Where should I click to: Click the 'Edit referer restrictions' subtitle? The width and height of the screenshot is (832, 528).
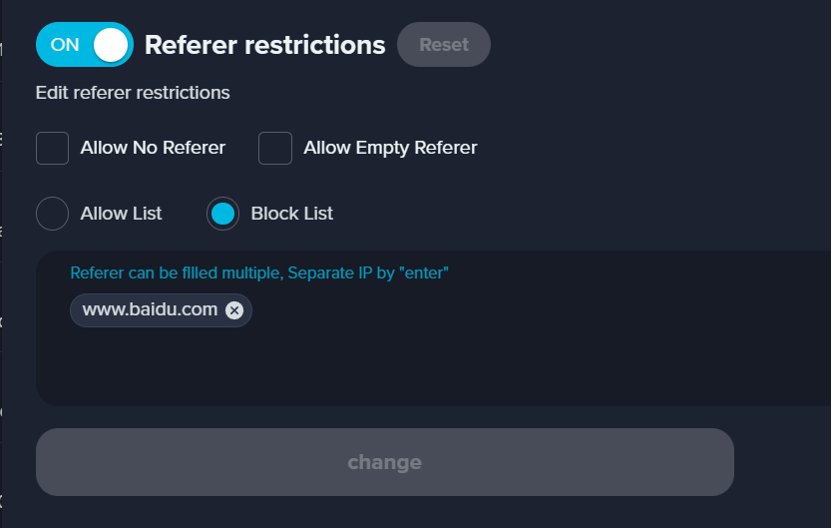pos(133,93)
